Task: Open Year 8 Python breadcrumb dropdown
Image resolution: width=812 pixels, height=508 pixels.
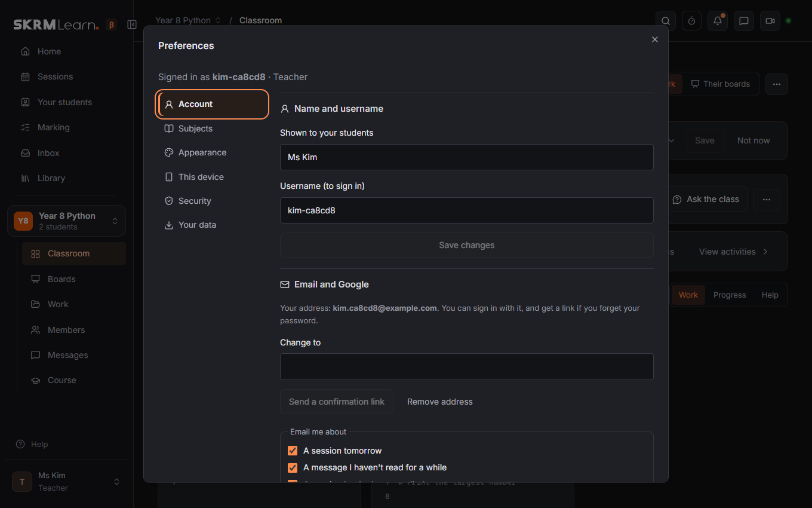Action: click(188, 20)
